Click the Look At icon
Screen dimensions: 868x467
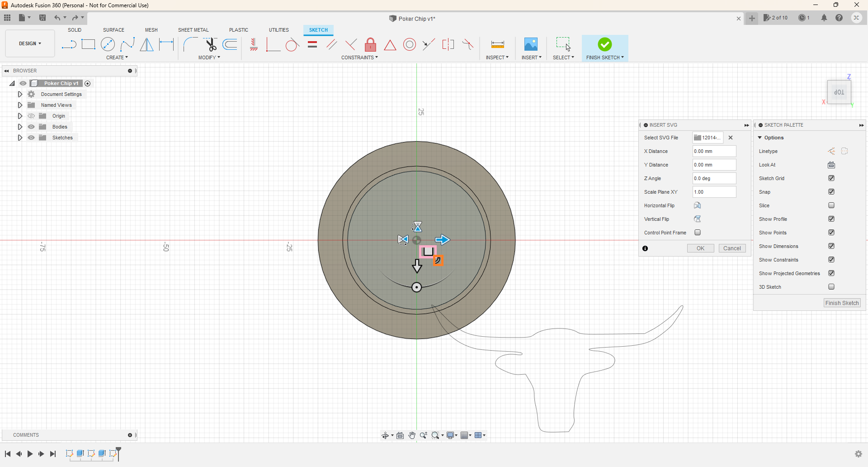coord(831,165)
